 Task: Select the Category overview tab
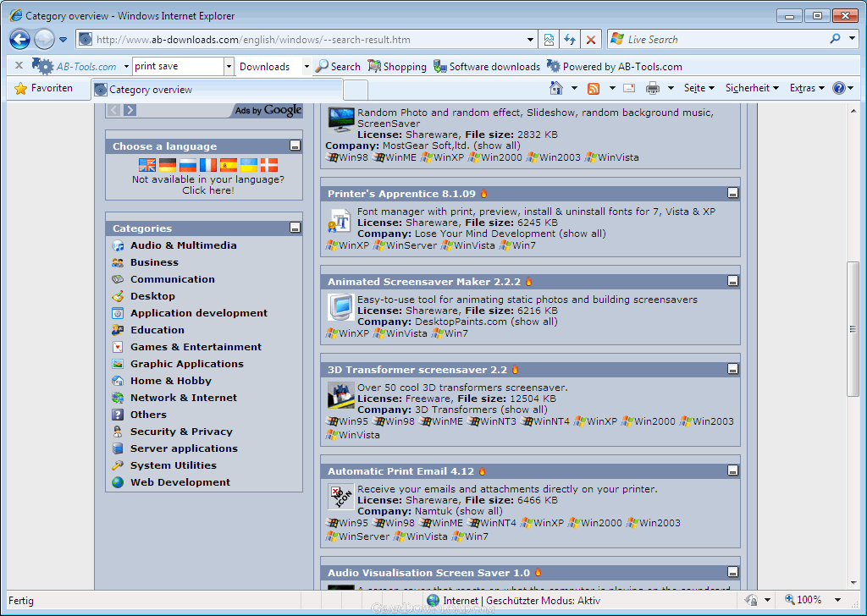(217, 90)
